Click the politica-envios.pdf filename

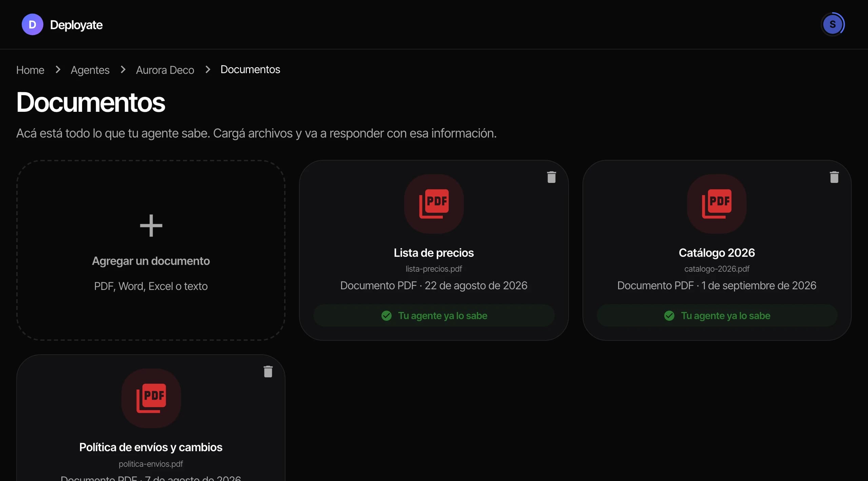151,464
